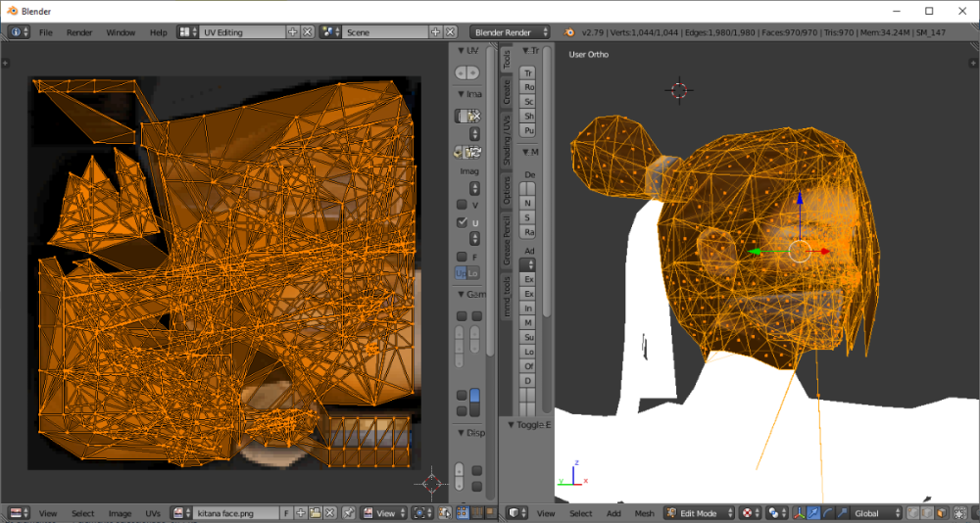Unlink the kitana face.png image with X

pos(331,513)
